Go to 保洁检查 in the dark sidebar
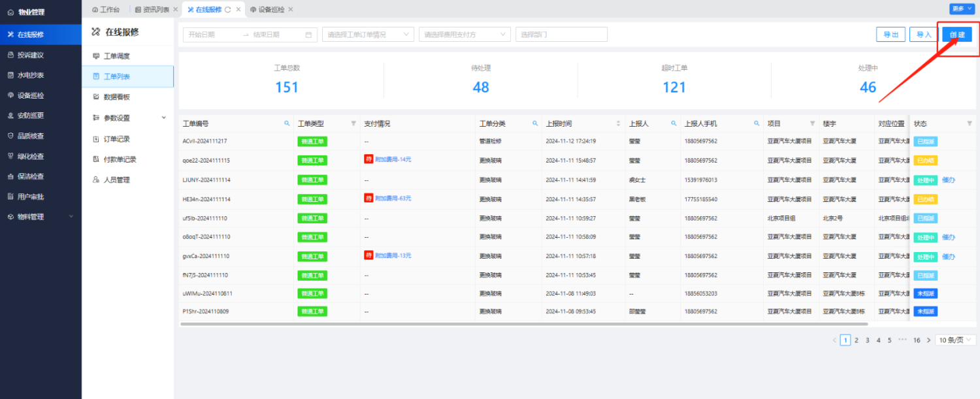 click(31, 176)
